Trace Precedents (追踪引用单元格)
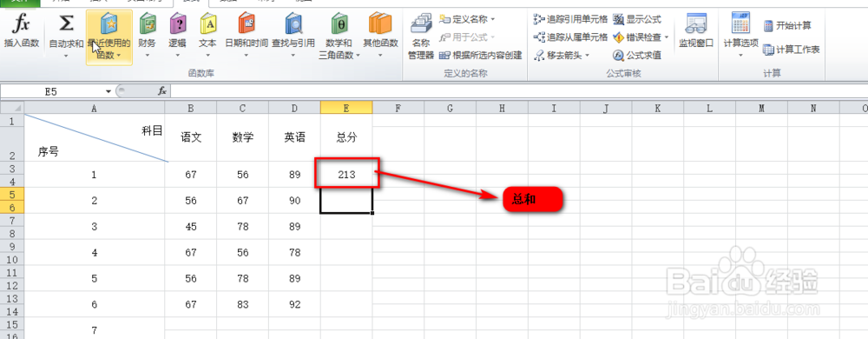The width and height of the screenshot is (868, 339). [571, 19]
